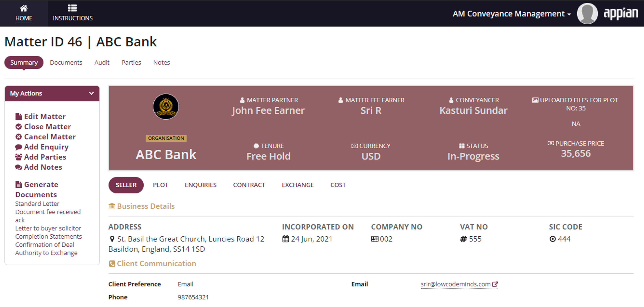Viewport: 644px width, 307px height.
Task: Open the Notes tab
Action: (162, 63)
